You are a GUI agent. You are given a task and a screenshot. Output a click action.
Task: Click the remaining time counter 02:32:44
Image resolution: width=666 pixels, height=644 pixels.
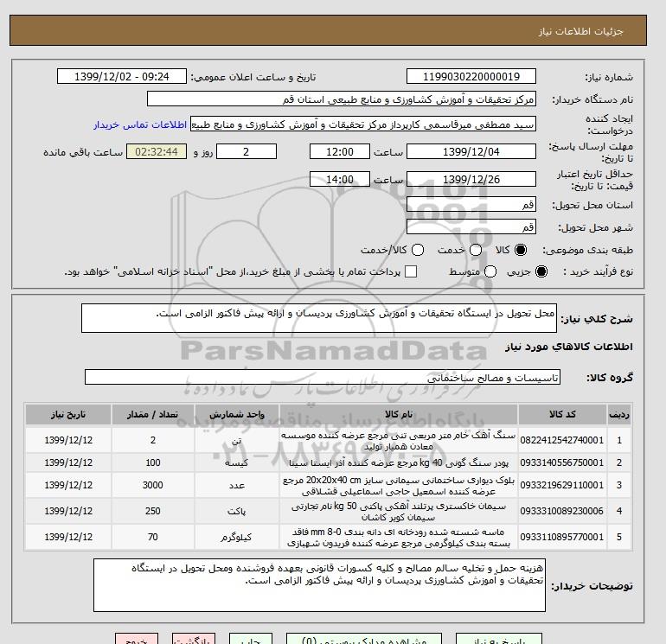tap(157, 151)
